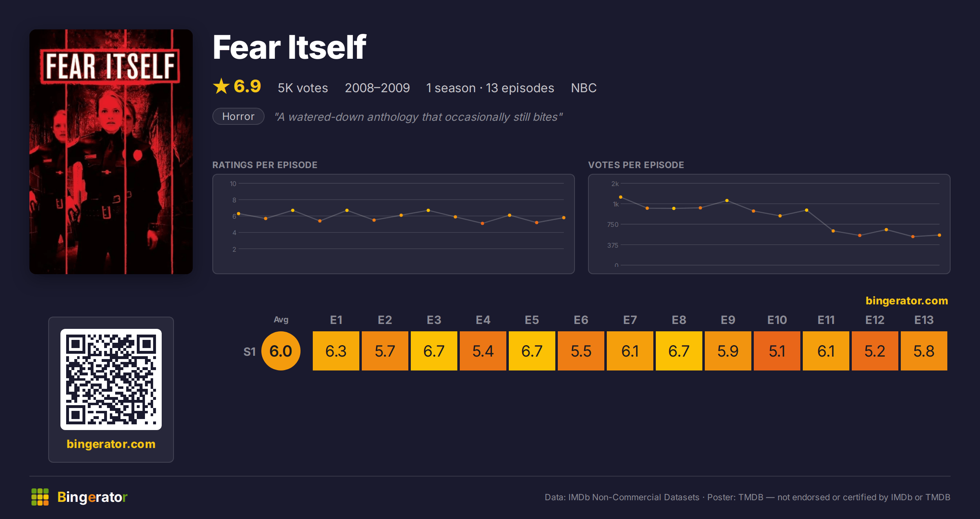This screenshot has width=980, height=519.
Task: Select the Horror genre tag
Action: [x=238, y=117]
